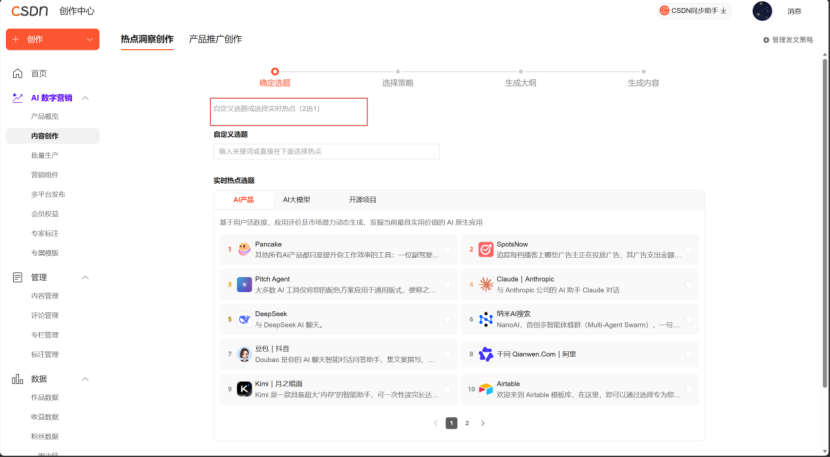Select the 纳米AI搜索 radio button

click(689, 319)
